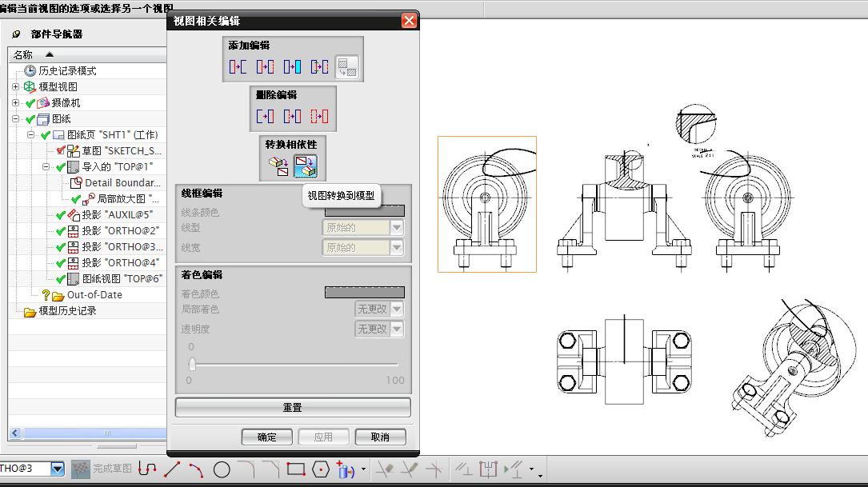Image resolution: width=868 pixels, height=487 pixels.
Task: Choose the circle sketch tool
Action: [x=222, y=470]
